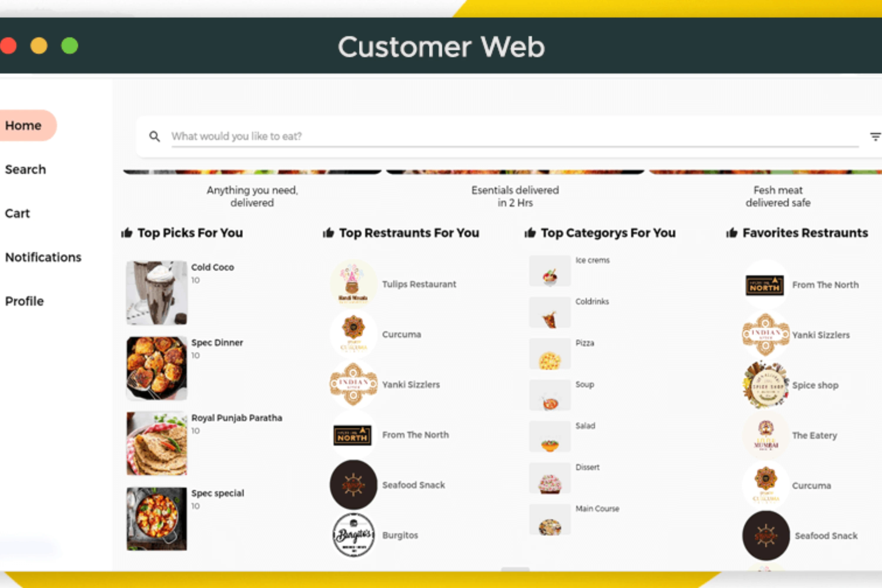Open the Curcuma logo in Top Restraunts
This screenshot has height=588, width=882.
(x=353, y=334)
